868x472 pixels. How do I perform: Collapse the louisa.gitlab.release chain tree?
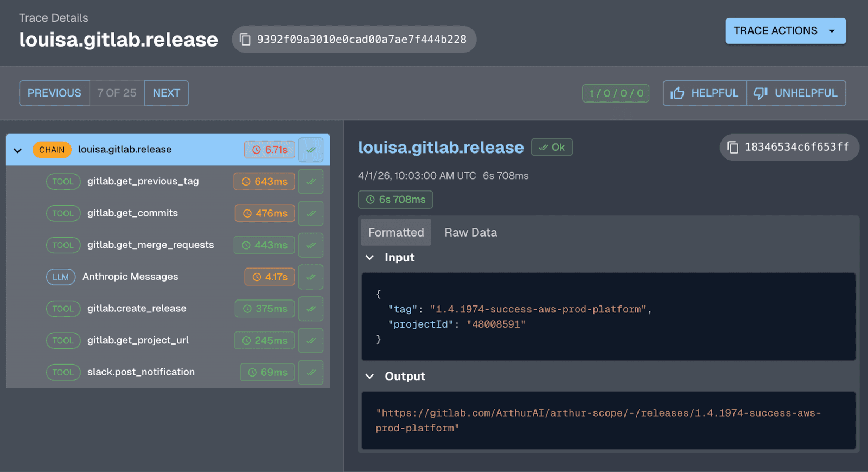[18, 150]
